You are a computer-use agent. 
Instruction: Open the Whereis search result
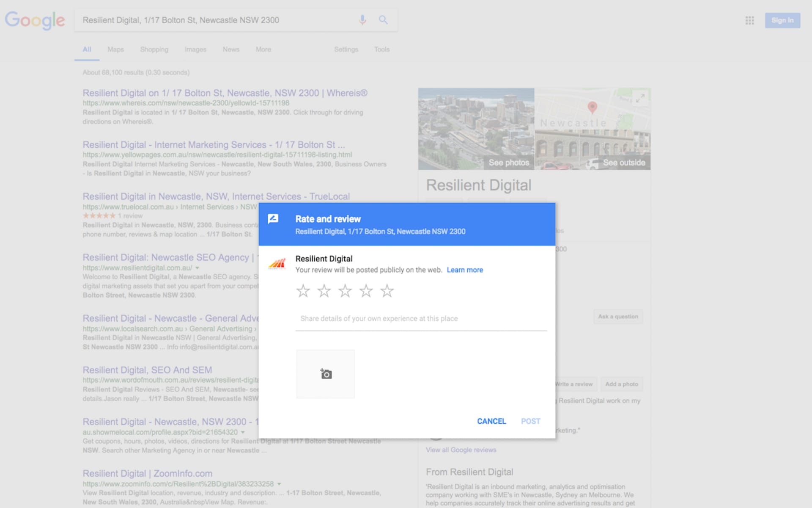pos(225,93)
